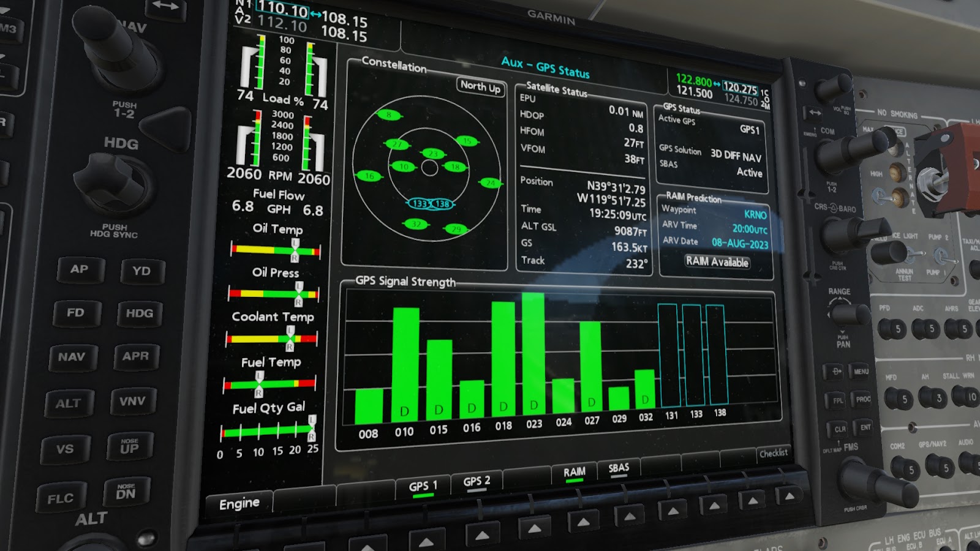Select satellite 32 in the Constellation view

tap(416, 224)
